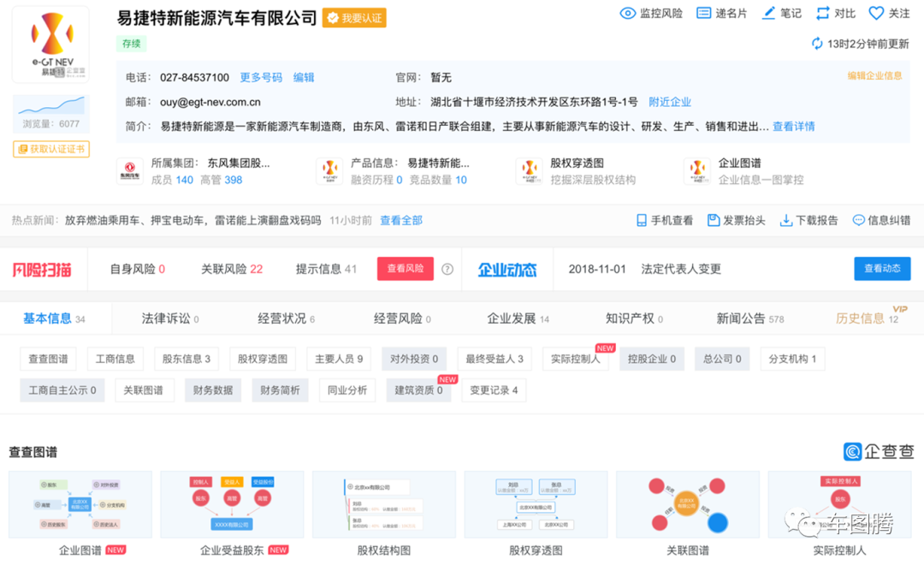Switch to 基本信息 tab
This screenshot has height=565, width=924.
click(54, 318)
